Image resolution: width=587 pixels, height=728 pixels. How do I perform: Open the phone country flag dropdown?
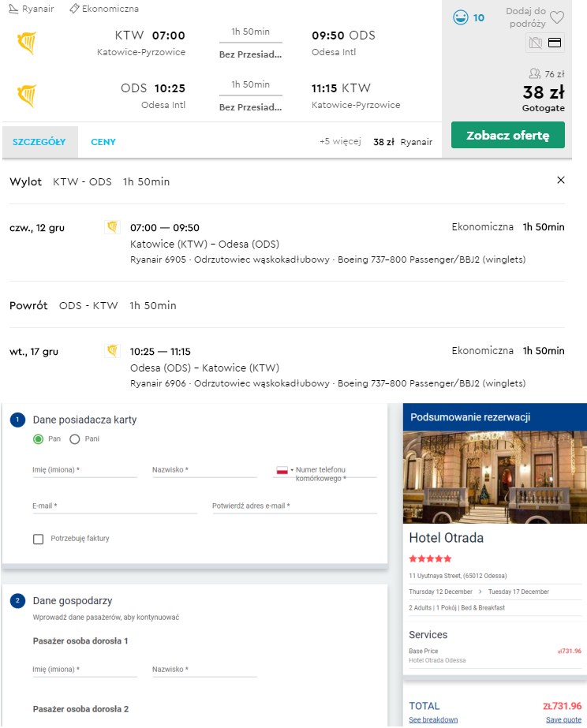(285, 470)
